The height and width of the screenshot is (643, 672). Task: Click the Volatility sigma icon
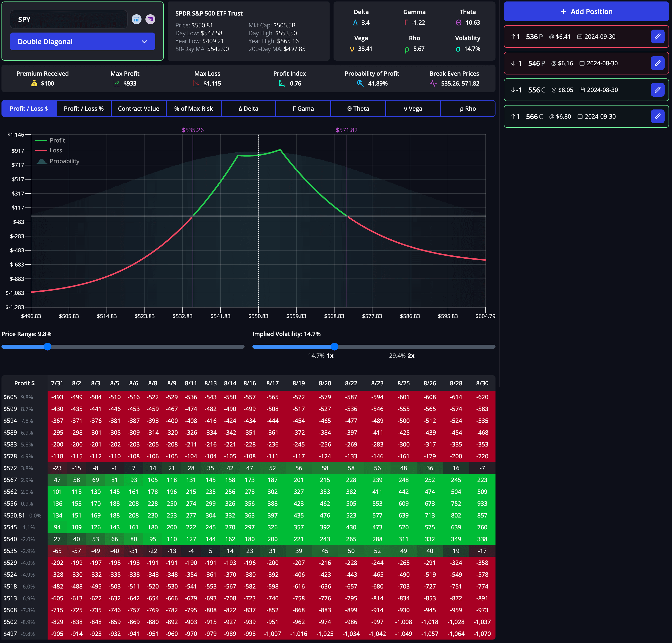pos(458,49)
